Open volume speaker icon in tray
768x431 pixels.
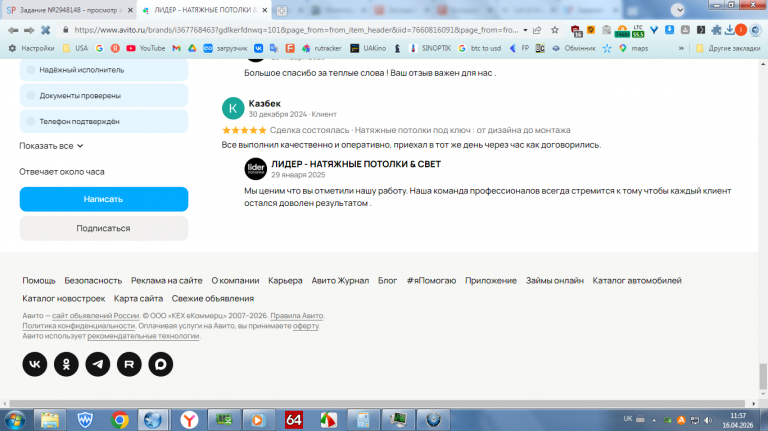(708, 420)
